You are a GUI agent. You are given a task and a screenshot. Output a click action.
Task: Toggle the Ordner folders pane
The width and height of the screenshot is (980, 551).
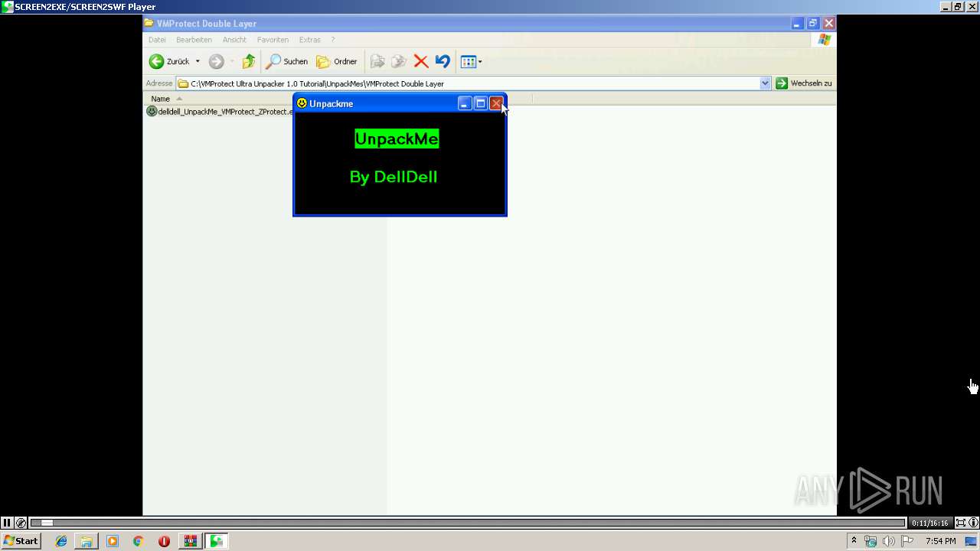337,61
